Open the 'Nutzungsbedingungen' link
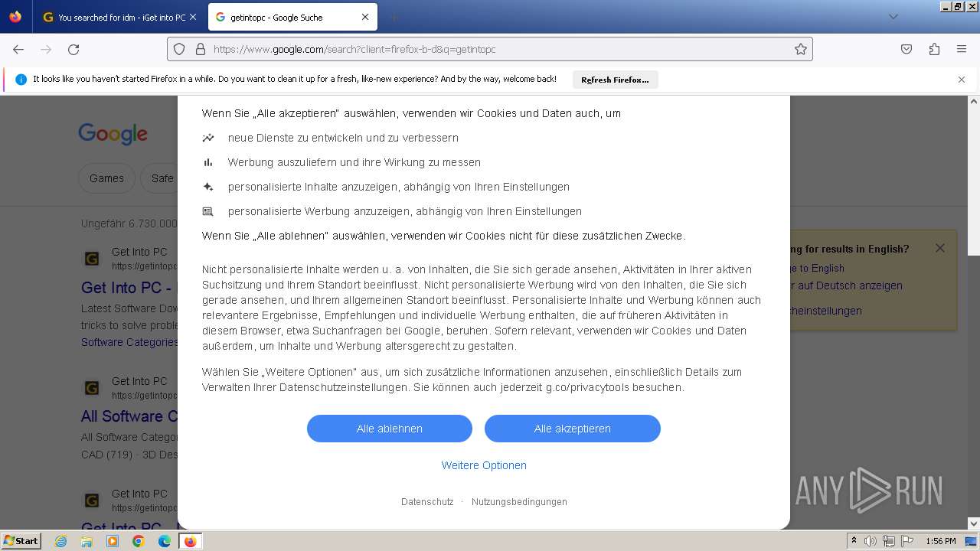 point(519,502)
